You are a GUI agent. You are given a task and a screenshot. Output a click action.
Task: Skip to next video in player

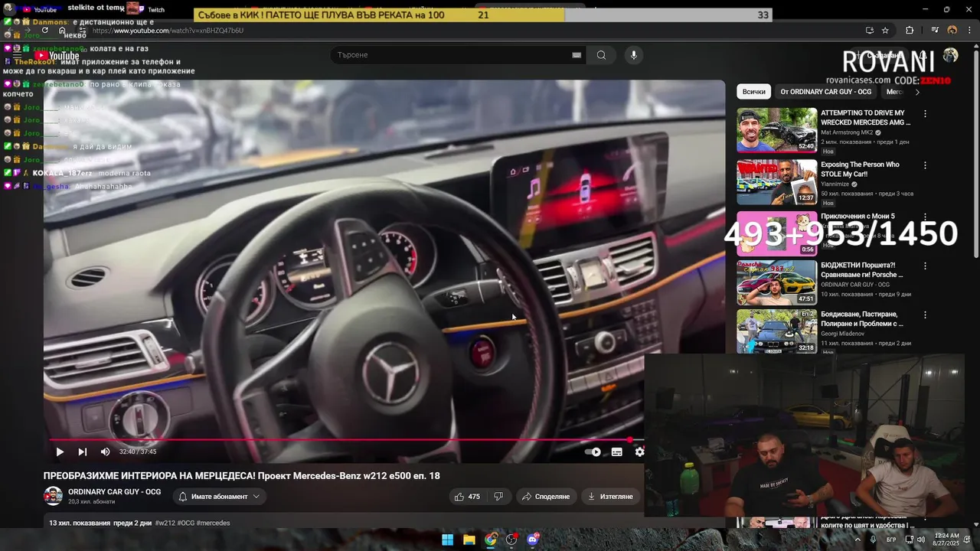tap(83, 452)
